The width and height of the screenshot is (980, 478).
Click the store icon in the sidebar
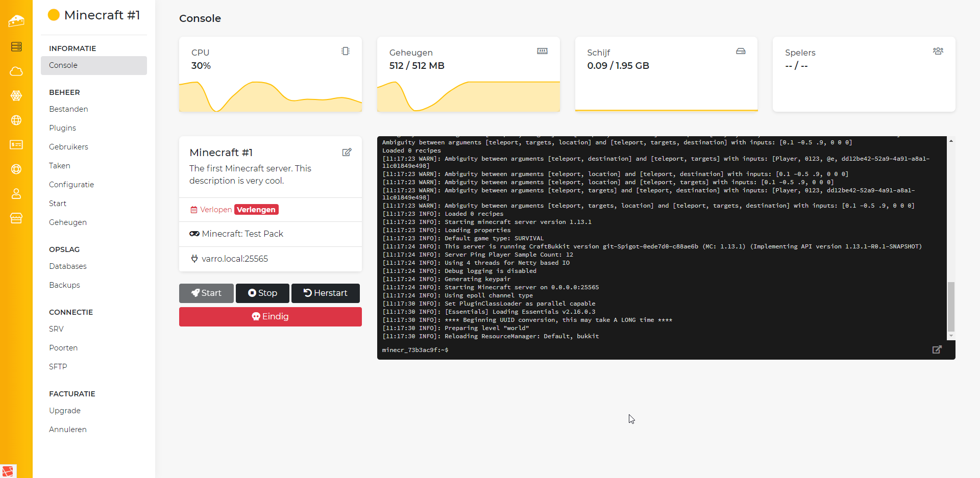tap(16, 218)
